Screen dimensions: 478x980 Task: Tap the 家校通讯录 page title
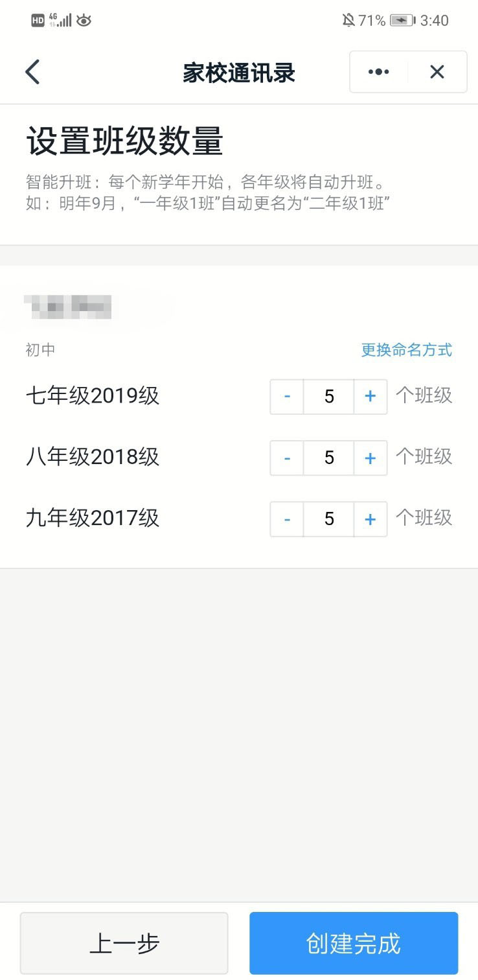click(238, 73)
